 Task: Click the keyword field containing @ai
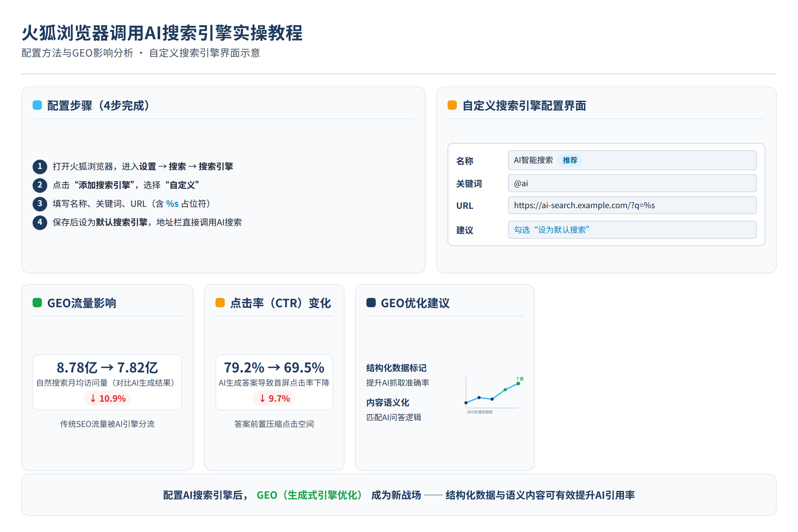point(632,184)
